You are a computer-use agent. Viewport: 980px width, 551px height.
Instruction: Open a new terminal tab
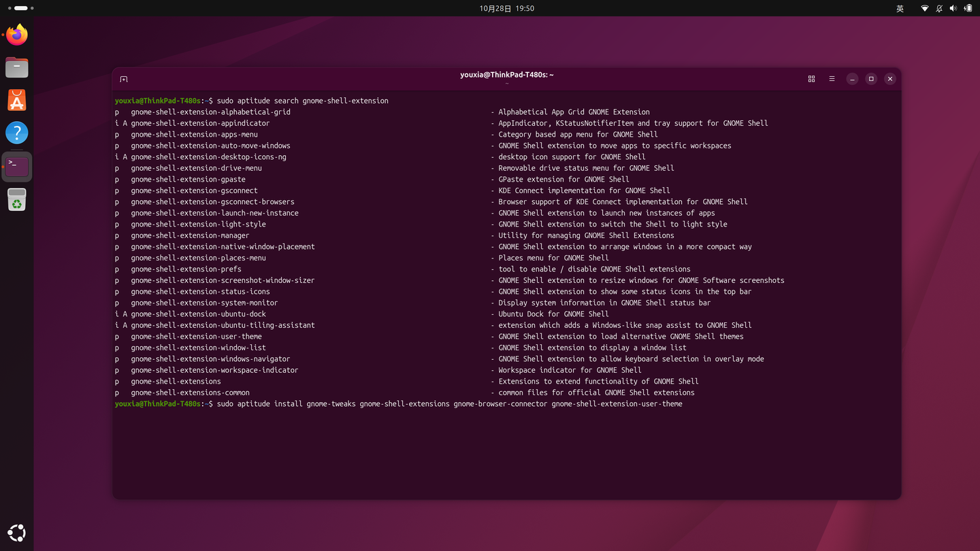click(x=123, y=78)
